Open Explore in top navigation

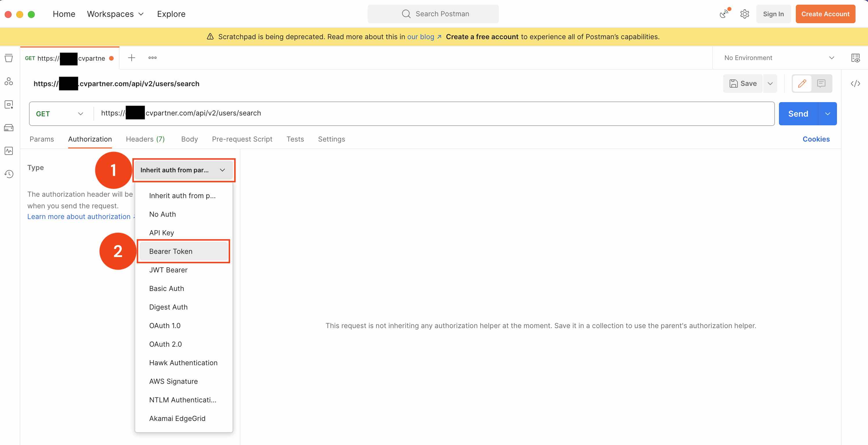pyautogui.click(x=171, y=14)
